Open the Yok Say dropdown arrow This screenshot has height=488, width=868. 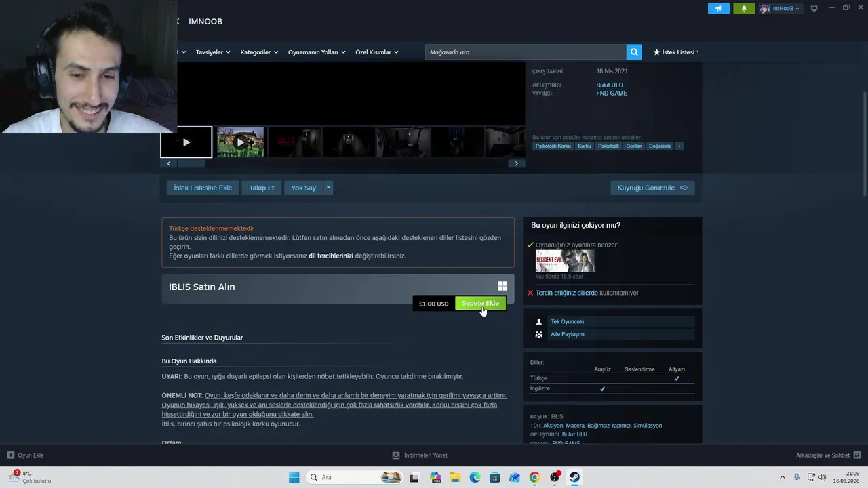click(328, 188)
